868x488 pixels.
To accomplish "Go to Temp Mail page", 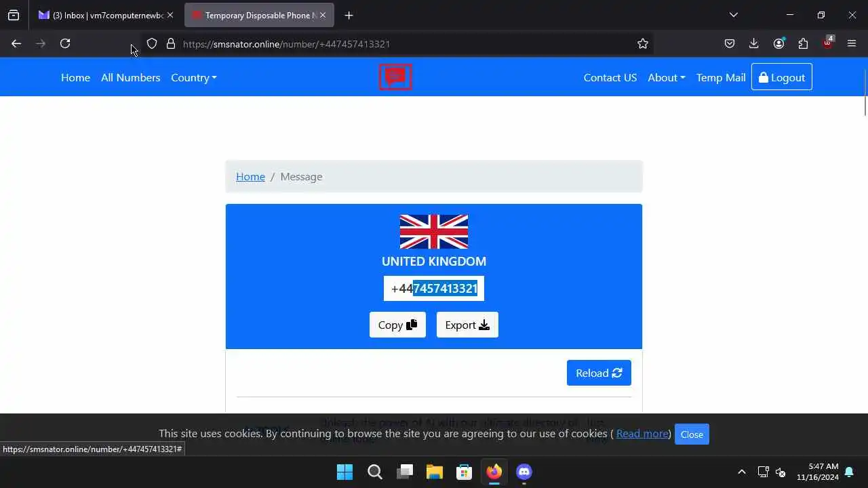I will 721,77.
